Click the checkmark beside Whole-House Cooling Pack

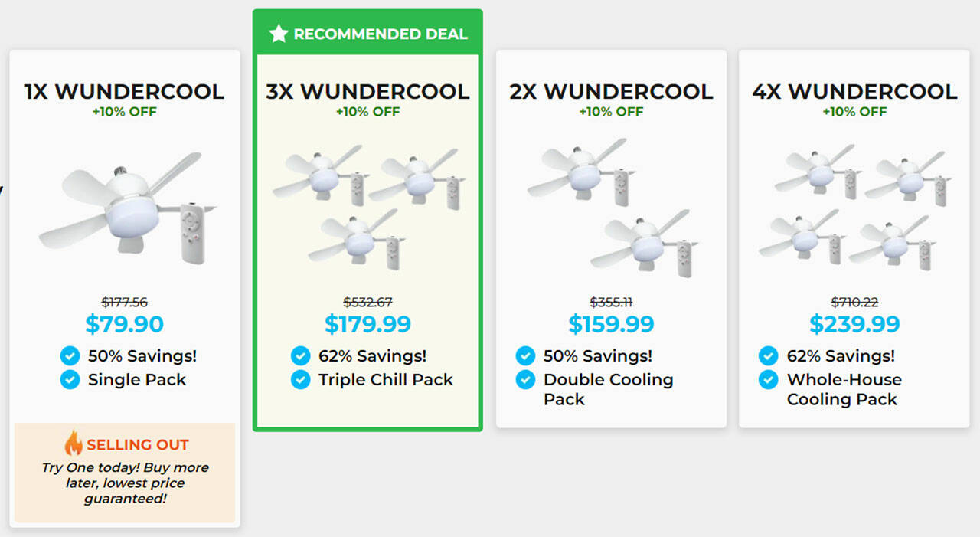coord(769,379)
